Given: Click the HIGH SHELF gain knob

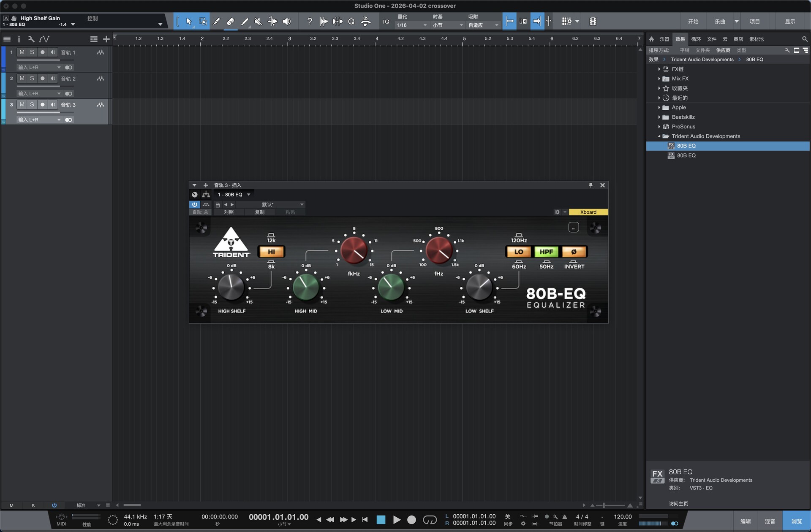Looking at the screenshot, I should pos(231,287).
